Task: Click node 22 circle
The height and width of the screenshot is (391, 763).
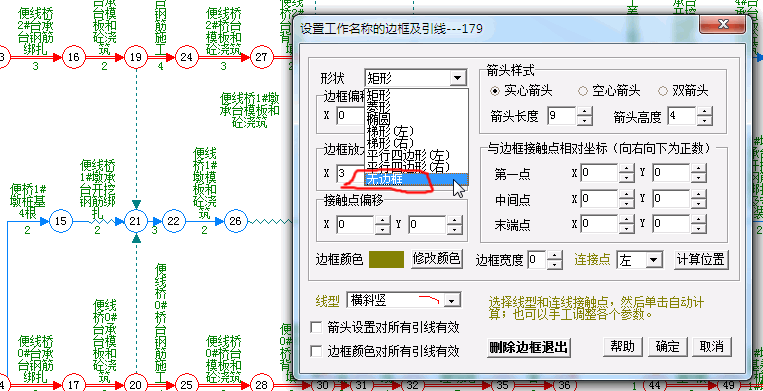Action: coord(173,222)
